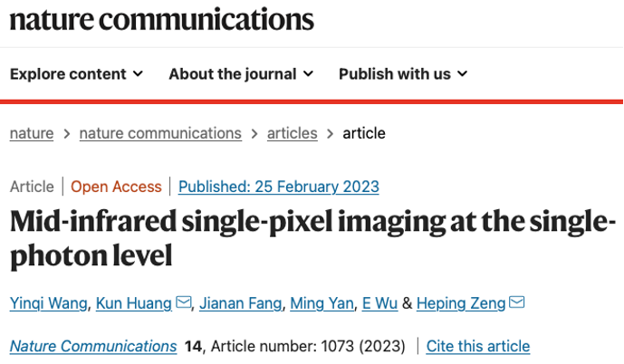Navigate to articles breadcrumb

click(292, 133)
